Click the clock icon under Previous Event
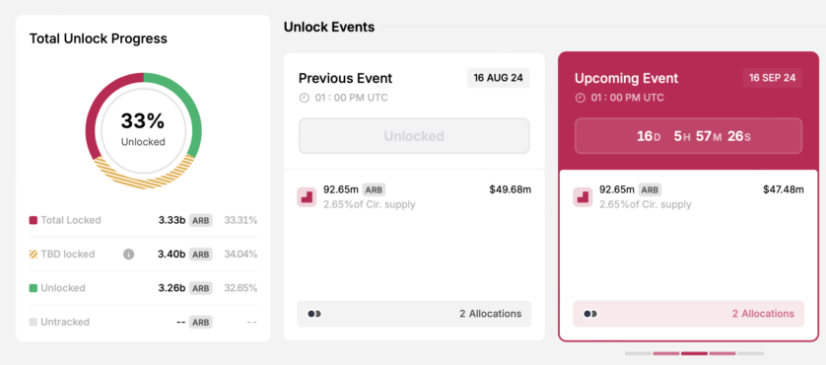This screenshot has width=826, height=365. tap(304, 98)
